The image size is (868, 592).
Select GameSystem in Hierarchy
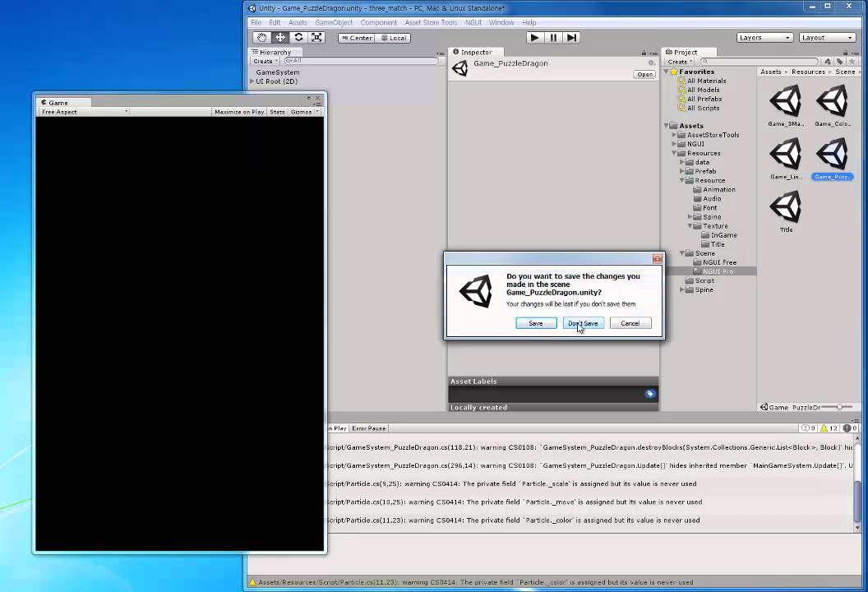tap(277, 72)
